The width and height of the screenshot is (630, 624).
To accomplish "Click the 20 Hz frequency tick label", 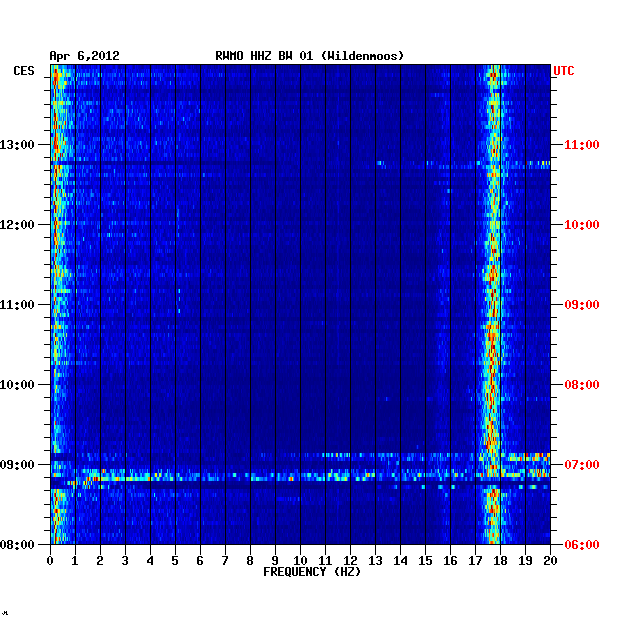I will click(550, 561).
